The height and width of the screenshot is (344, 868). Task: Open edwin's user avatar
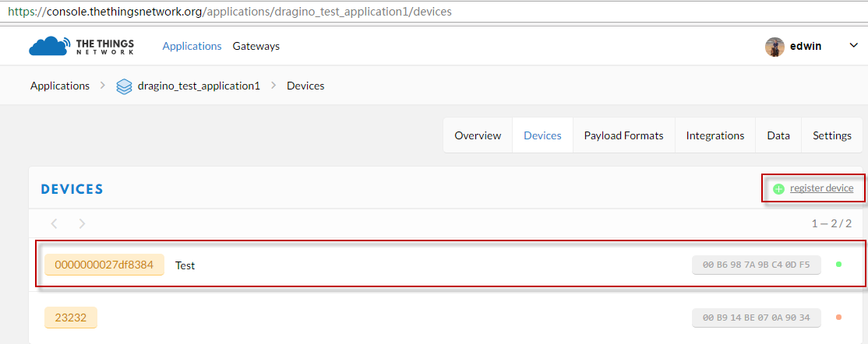tap(774, 47)
